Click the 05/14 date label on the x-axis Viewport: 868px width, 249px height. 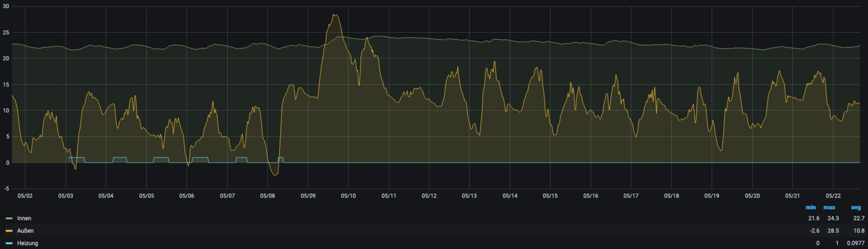[x=510, y=196]
